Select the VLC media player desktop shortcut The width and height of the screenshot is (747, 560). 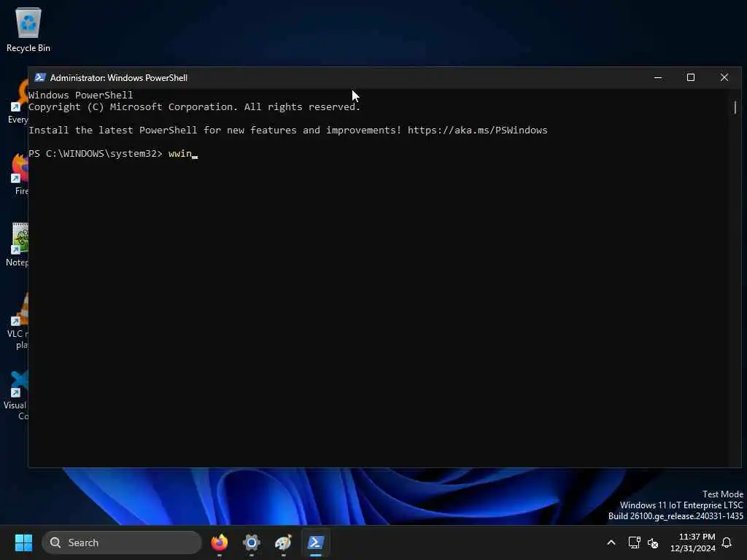pos(18,322)
